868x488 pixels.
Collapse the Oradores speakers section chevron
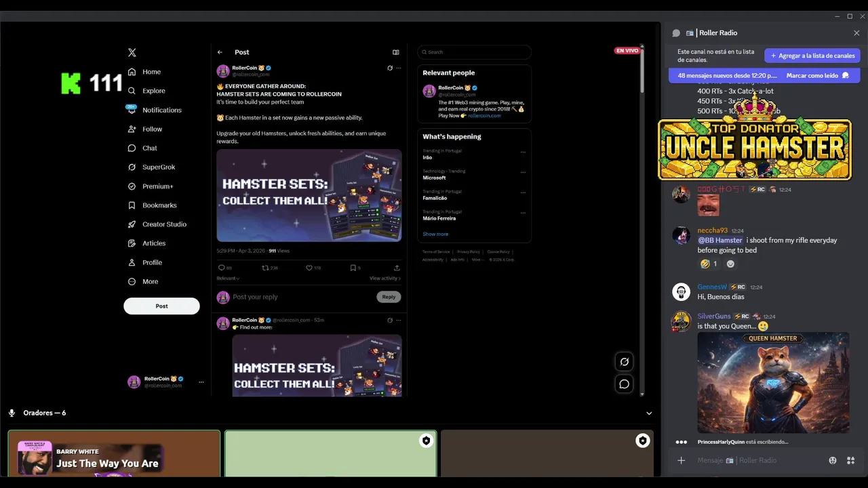tap(649, 413)
